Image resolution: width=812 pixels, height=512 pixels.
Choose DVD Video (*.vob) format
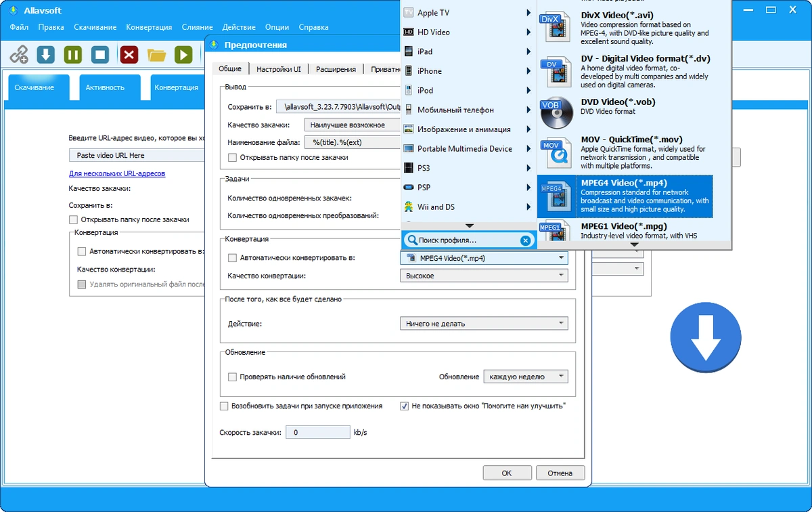click(x=625, y=112)
